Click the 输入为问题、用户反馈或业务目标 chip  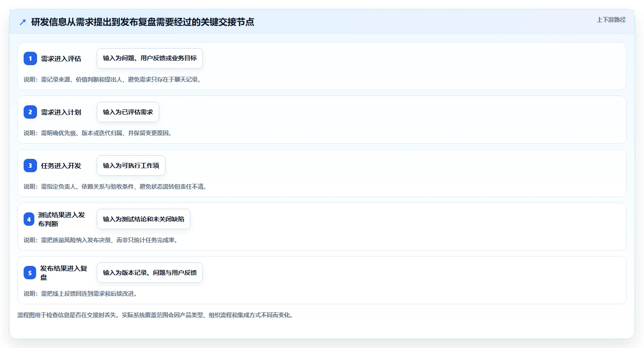[150, 58]
